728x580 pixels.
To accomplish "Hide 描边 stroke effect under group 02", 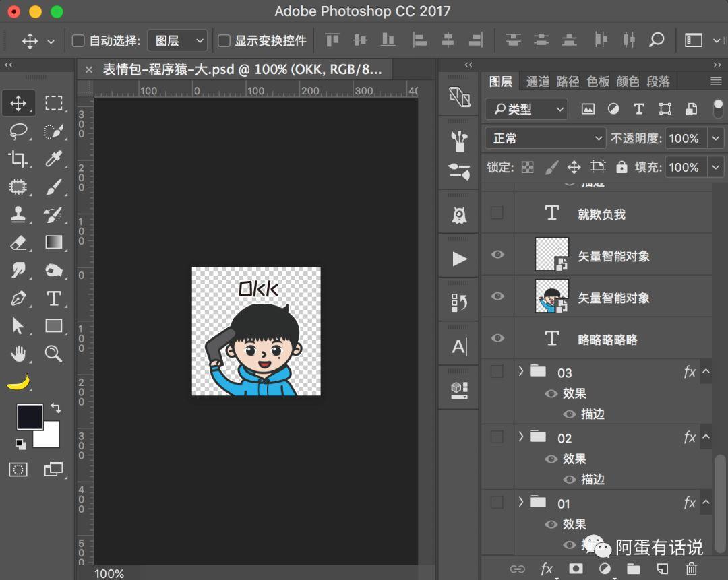I will pos(569,480).
